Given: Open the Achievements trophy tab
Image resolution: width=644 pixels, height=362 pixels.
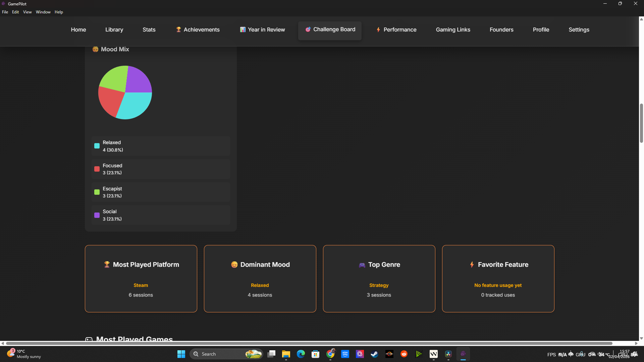Looking at the screenshot, I should pyautogui.click(x=198, y=29).
